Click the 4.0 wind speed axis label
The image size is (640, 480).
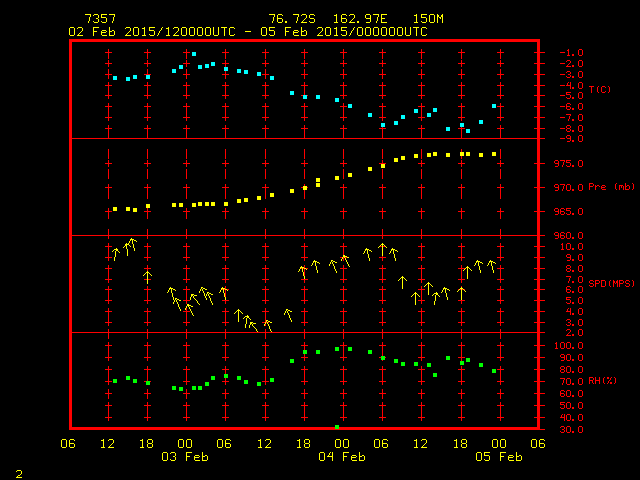574,312
